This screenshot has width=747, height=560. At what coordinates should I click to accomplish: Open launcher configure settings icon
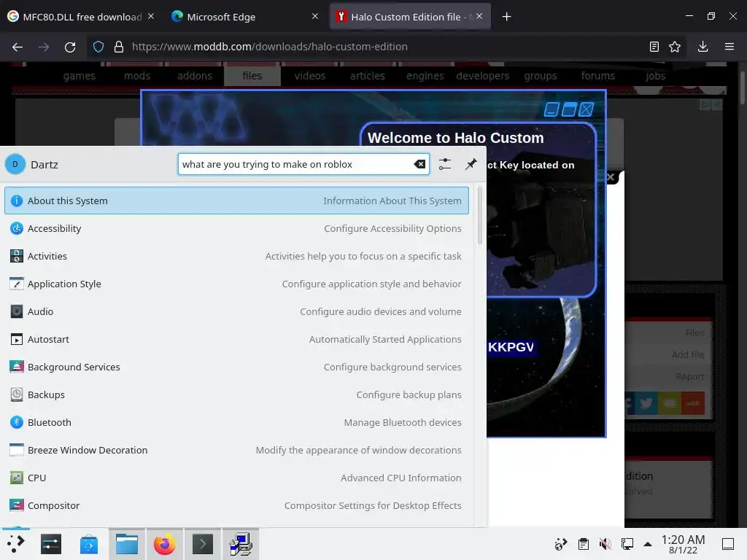click(444, 164)
